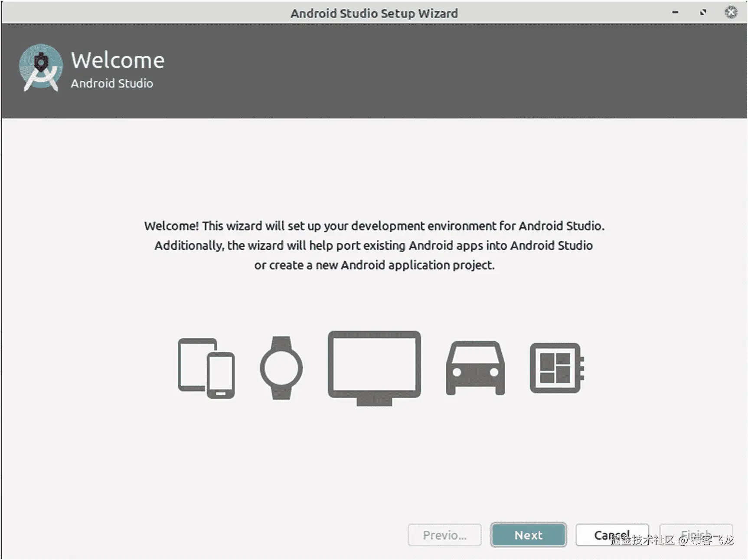Click the line starting 'Welcome! This wizard'
The height and width of the screenshot is (560, 748).
pos(374,226)
